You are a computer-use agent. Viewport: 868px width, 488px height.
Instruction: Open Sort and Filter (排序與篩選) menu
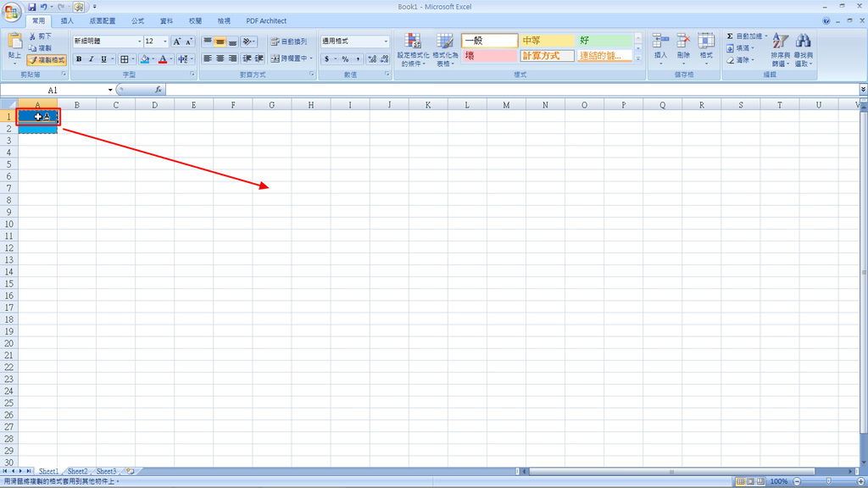coord(781,50)
